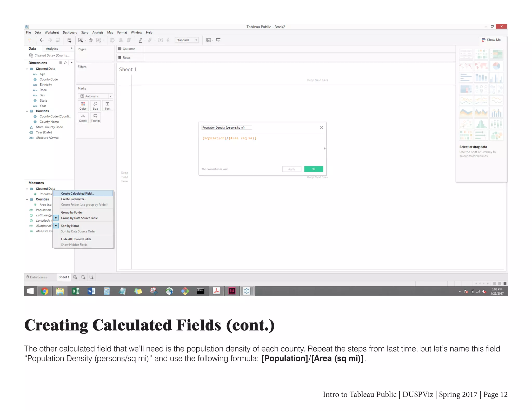Click the Presentation Mode screen icon
Screen dimensions: 532x411
tap(218, 40)
